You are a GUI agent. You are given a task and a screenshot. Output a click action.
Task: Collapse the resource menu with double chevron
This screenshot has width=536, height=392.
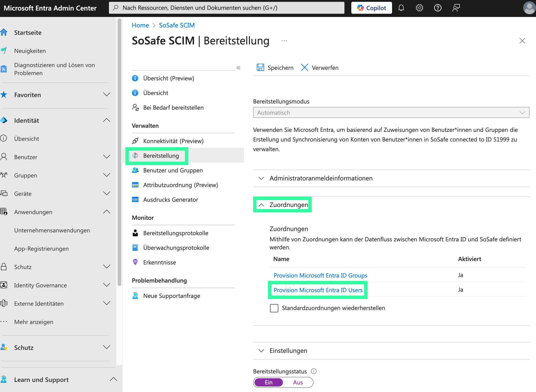click(238, 68)
